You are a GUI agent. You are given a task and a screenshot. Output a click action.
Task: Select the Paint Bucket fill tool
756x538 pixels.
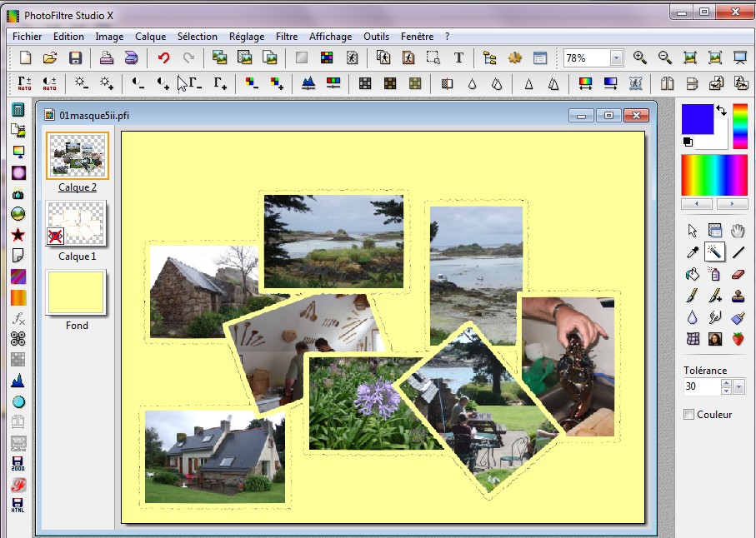coord(692,274)
